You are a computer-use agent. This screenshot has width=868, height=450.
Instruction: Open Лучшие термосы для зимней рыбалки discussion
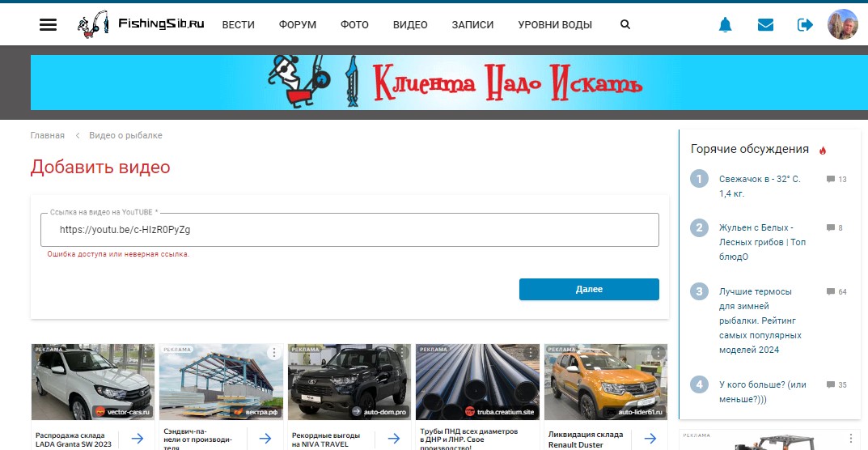pos(760,321)
